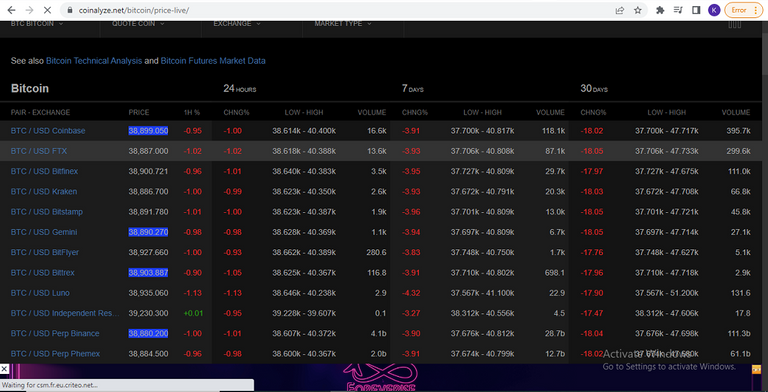Open BTC / USD FTX pair
Screen dimensions: 768x392
(39, 151)
